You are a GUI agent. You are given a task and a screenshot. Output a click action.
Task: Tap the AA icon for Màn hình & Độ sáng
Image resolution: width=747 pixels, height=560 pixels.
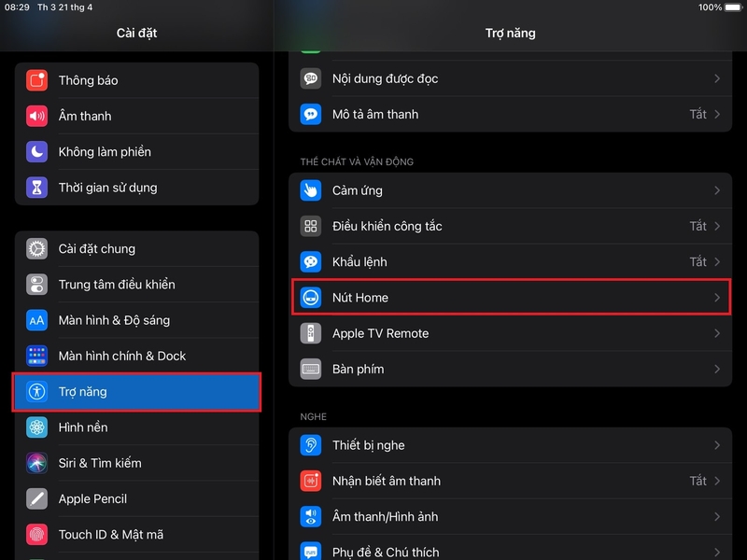(x=36, y=320)
